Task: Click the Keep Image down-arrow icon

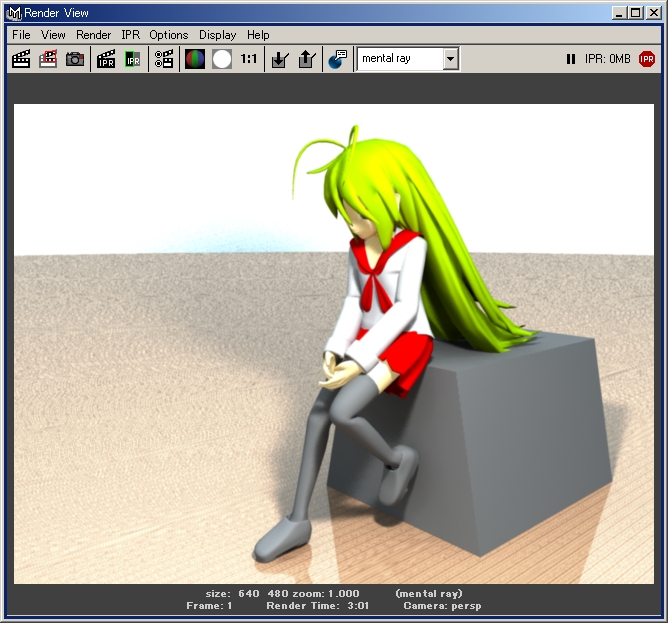Action: click(x=280, y=59)
